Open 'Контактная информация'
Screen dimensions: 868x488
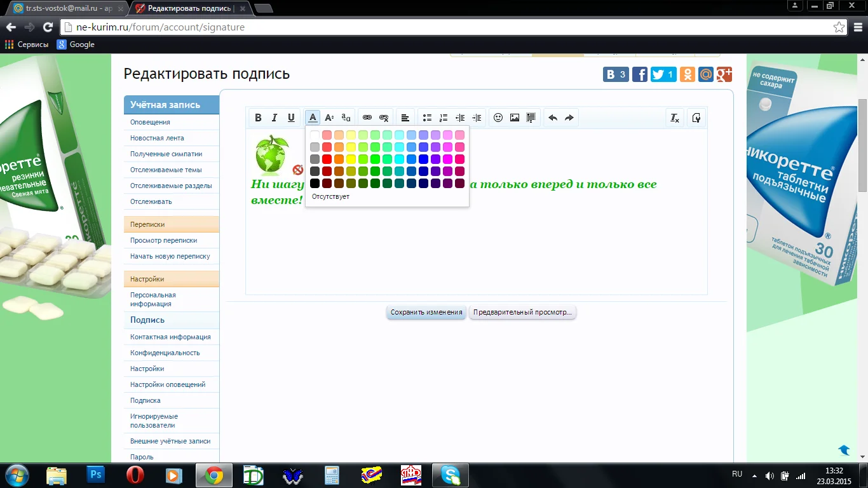[x=170, y=337]
